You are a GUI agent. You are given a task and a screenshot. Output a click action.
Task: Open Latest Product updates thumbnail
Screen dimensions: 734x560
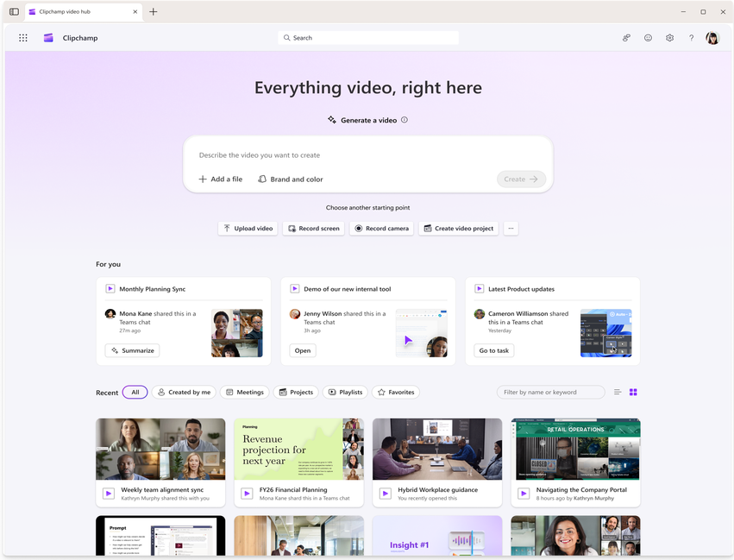click(x=605, y=333)
